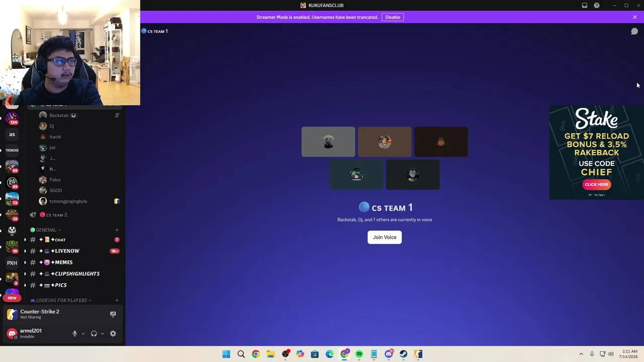Screen dimensions: 644x362
Task: Collapse the LOOKING FOR PLAYERS category
Action: (61, 300)
